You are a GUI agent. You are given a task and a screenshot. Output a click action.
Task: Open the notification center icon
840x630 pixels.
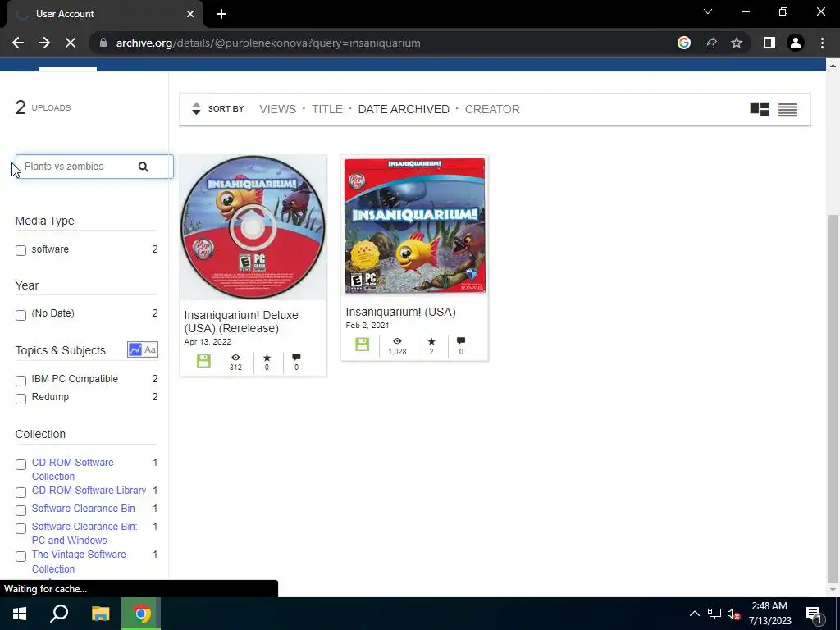click(815, 614)
